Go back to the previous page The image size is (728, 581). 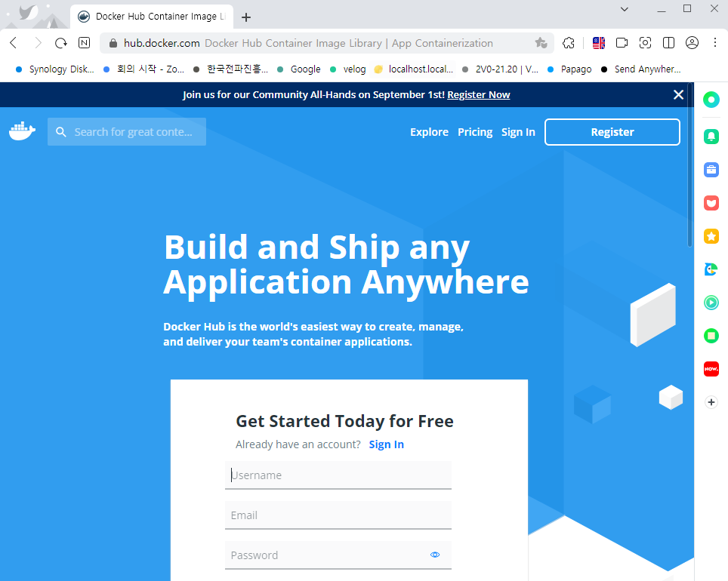[x=14, y=43]
